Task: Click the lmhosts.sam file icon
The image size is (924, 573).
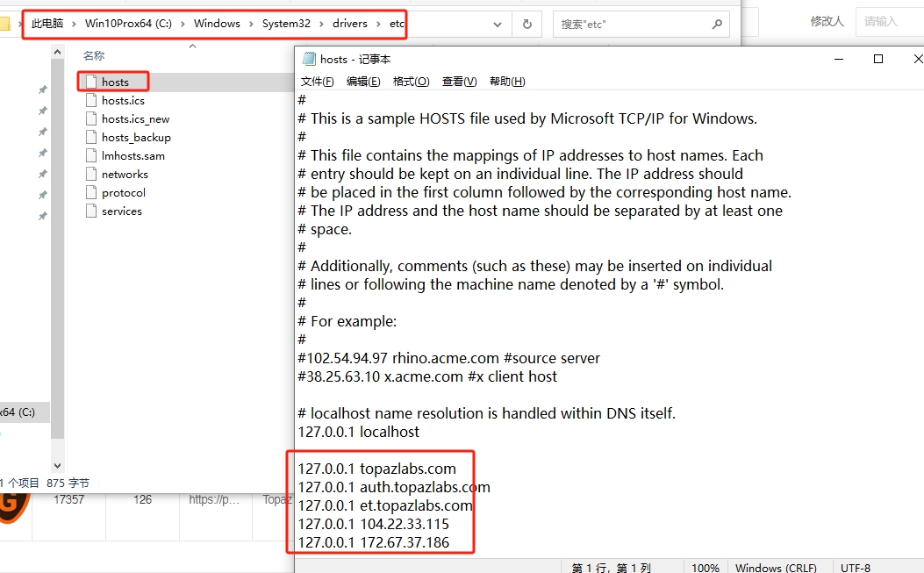Action: pyautogui.click(x=90, y=155)
